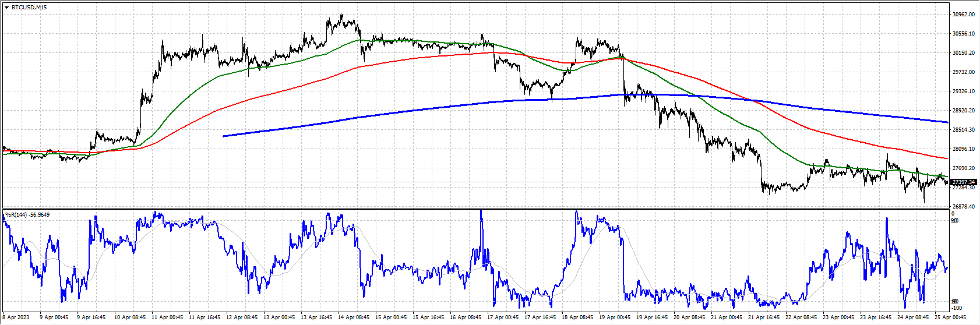Click the 9 Apr 16:45 time label
This screenshot has width=980, height=325.
click(x=91, y=317)
